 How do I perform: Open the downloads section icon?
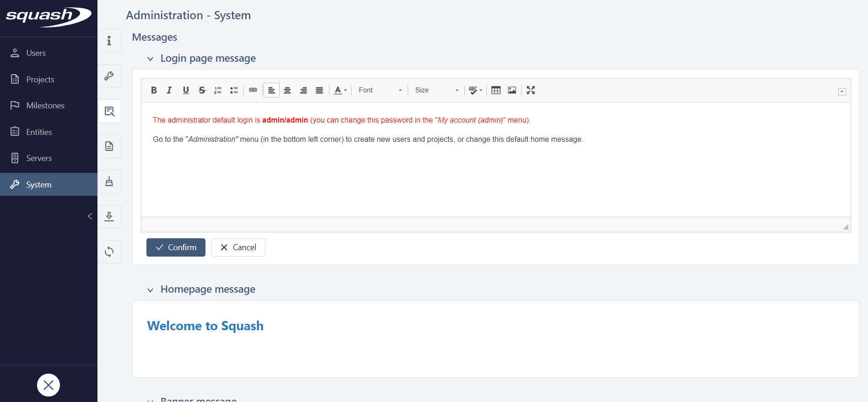click(x=109, y=216)
